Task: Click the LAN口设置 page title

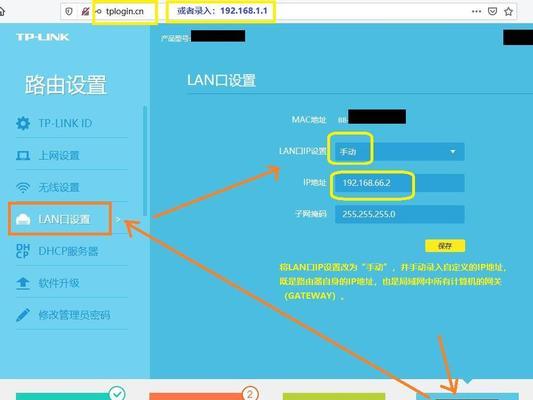Action: click(x=221, y=80)
